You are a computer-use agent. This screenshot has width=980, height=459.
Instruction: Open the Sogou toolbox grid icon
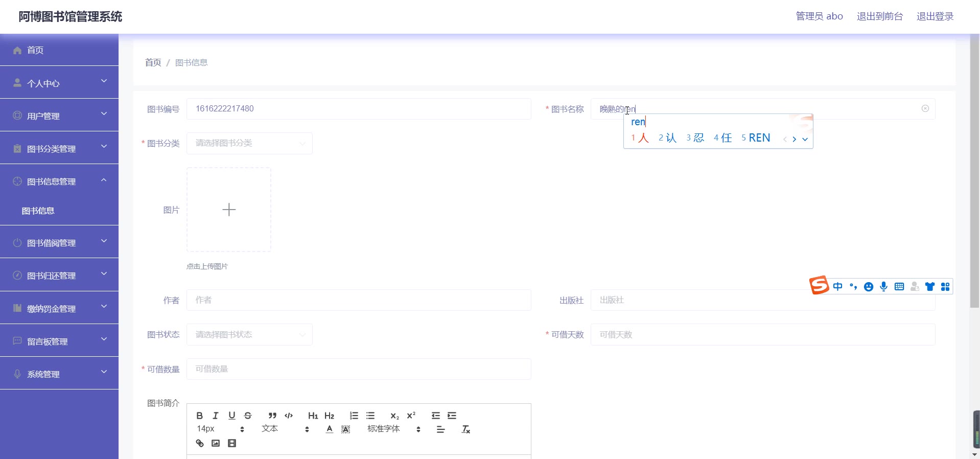945,287
